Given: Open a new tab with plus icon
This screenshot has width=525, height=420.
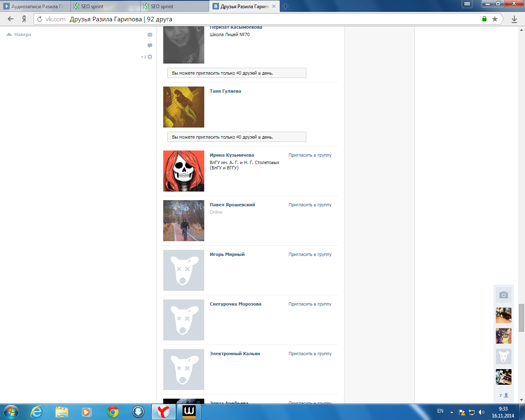Looking at the screenshot, I should (285, 6).
